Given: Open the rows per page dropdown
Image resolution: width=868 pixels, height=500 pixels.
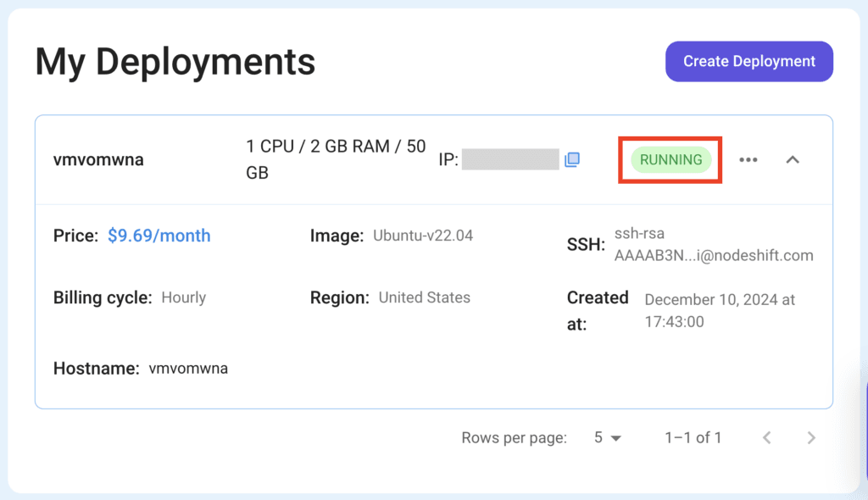Looking at the screenshot, I should (607, 438).
